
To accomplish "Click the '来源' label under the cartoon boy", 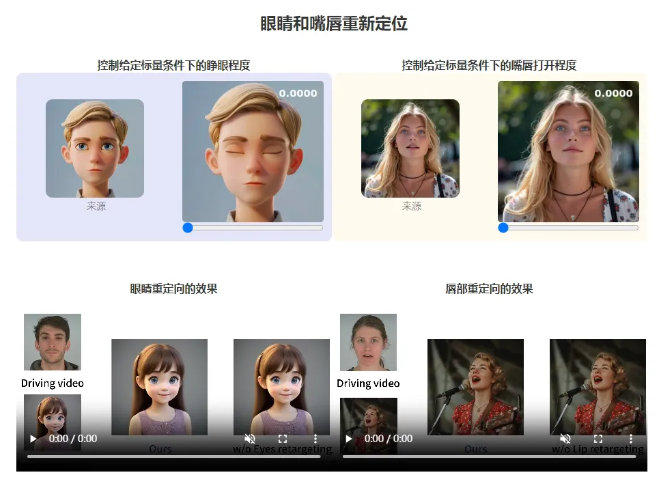I will pos(96,206).
